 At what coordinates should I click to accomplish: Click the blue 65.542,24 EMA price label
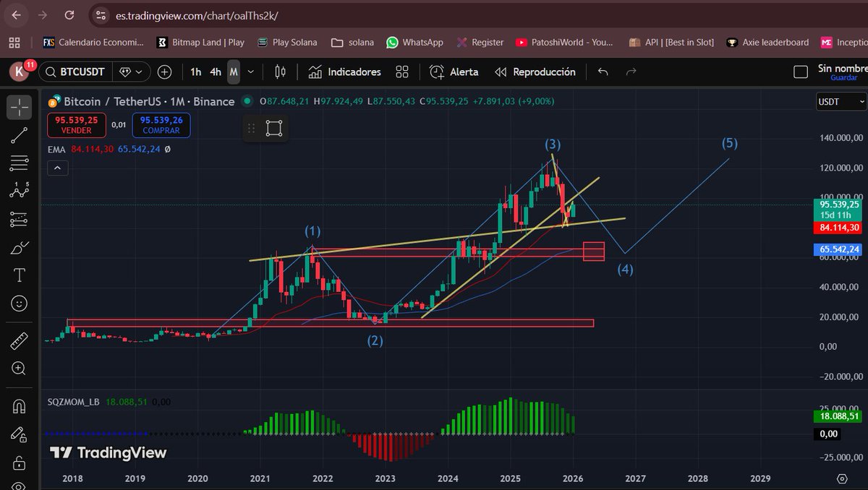click(839, 249)
